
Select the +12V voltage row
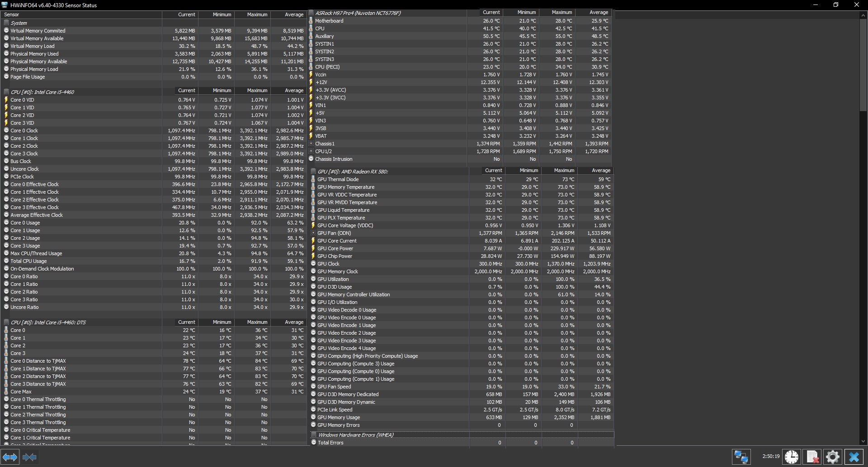point(460,82)
